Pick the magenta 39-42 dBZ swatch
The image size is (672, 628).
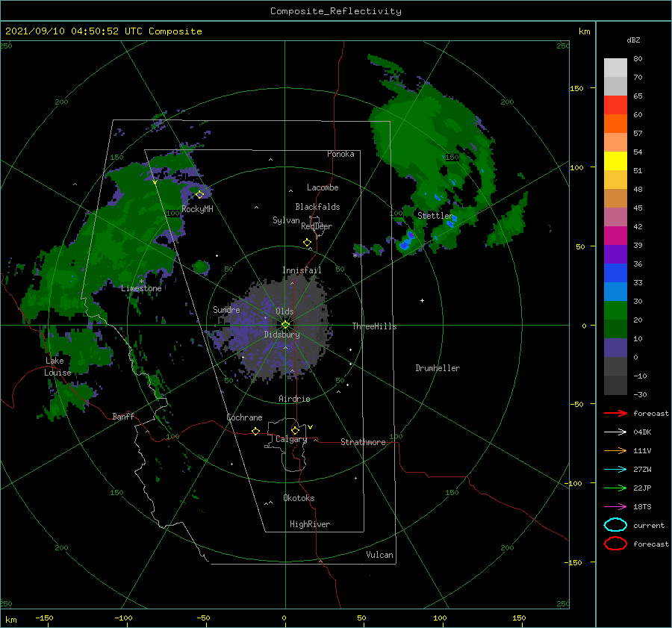click(615, 236)
